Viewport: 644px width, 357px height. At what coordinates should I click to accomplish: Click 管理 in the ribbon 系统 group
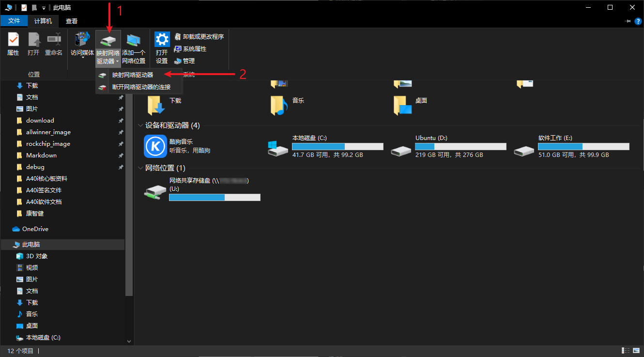[184, 61]
